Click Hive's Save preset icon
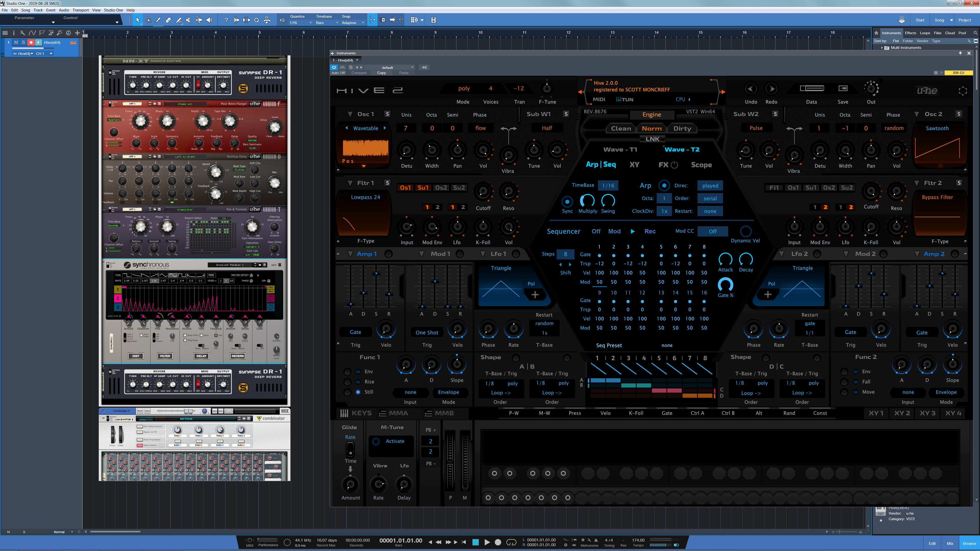The image size is (980, 551). click(x=843, y=88)
